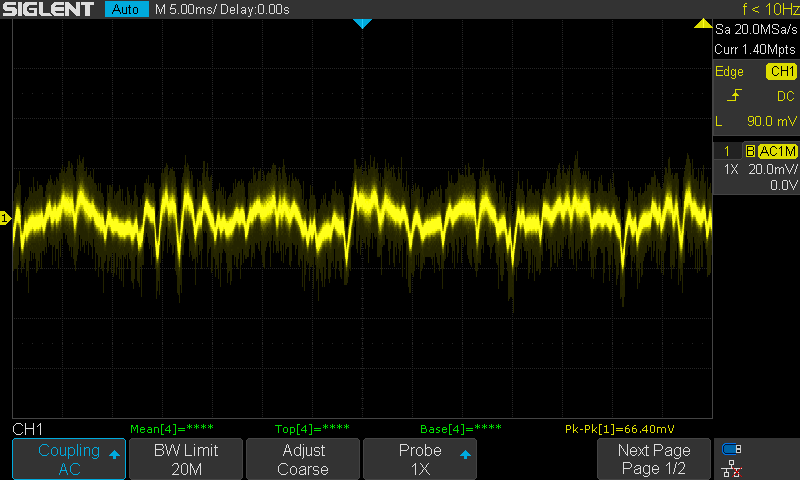
Task: Click the blue trigger position marker
Action: coord(362,23)
